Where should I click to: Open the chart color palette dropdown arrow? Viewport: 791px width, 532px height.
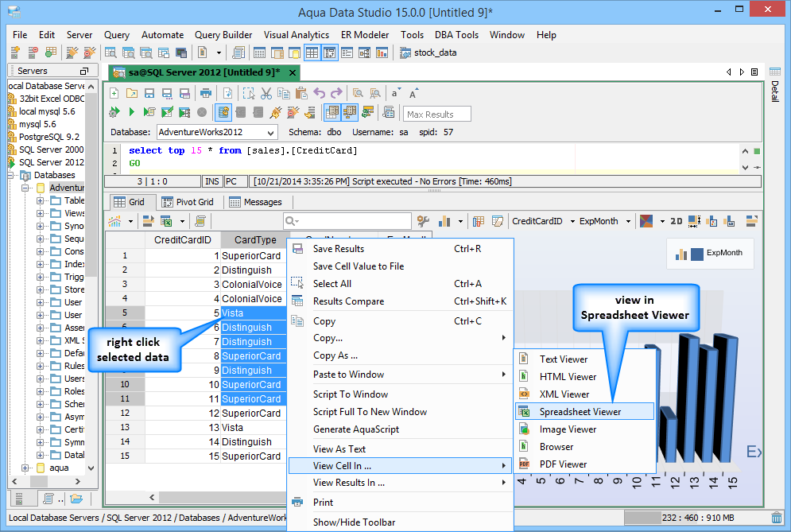[662, 221]
